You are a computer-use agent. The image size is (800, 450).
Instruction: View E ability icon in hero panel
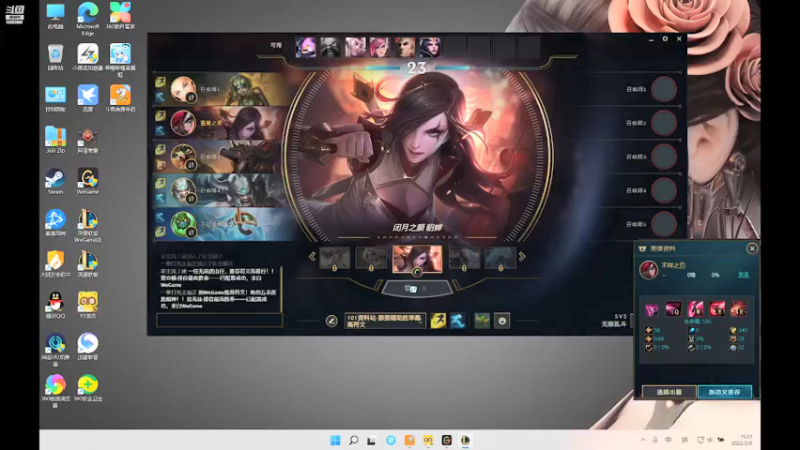[x=717, y=309]
